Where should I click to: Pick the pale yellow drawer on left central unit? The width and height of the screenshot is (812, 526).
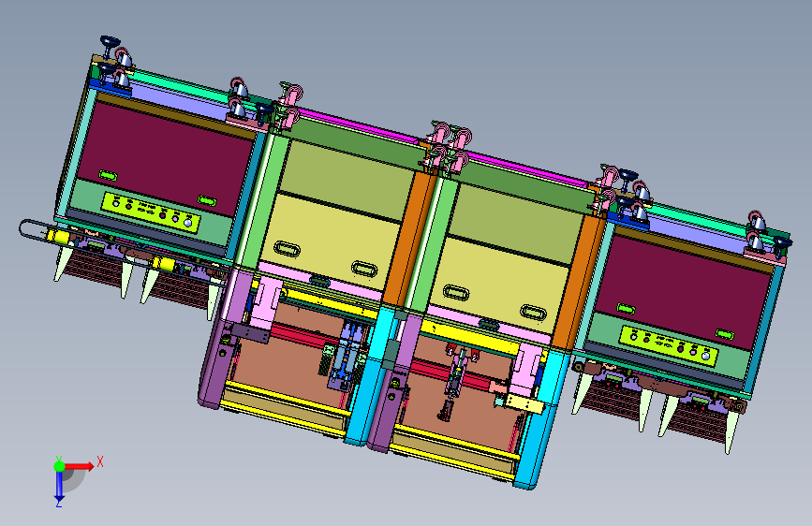(x=330, y=241)
